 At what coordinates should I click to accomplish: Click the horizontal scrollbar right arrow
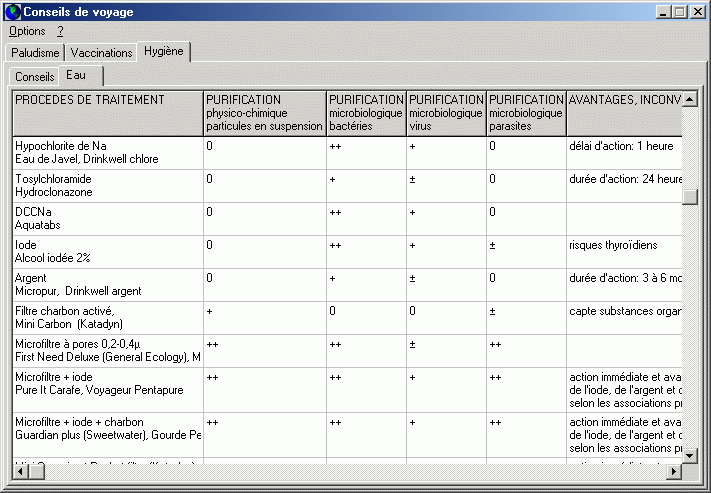pos(674,472)
